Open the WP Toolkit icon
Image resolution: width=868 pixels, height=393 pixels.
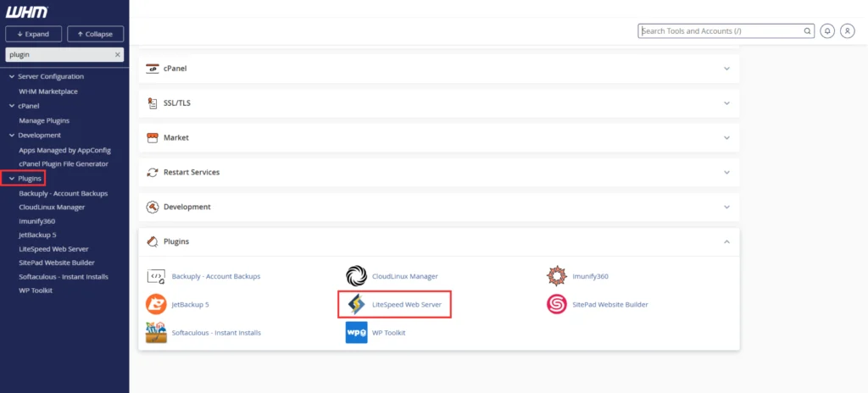(x=356, y=333)
